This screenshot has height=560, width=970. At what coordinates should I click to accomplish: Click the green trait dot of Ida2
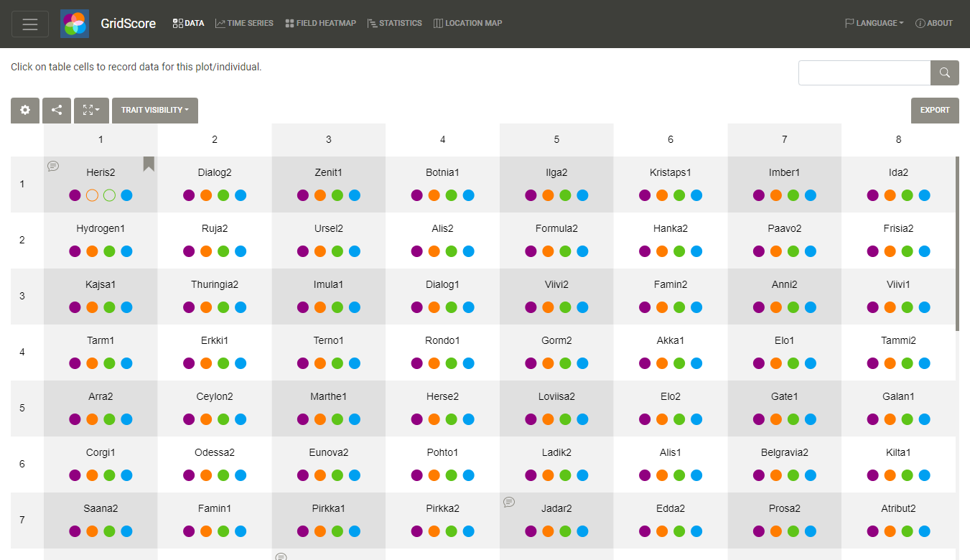(907, 195)
